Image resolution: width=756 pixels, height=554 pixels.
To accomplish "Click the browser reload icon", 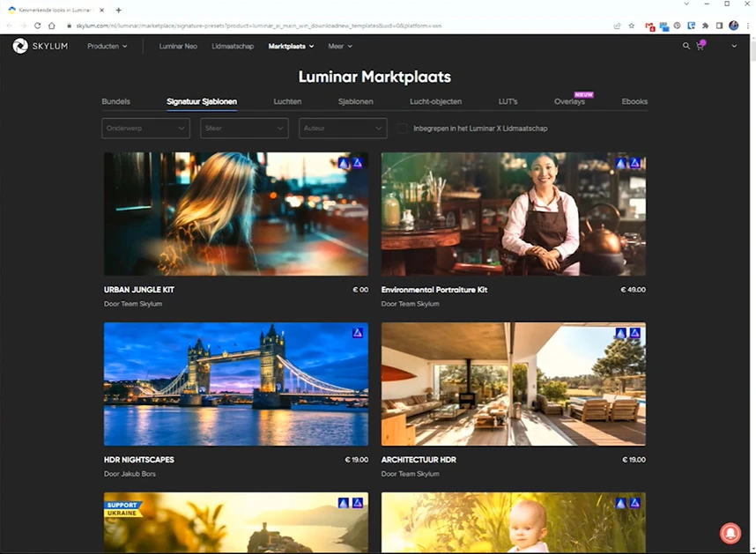I will point(38,26).
